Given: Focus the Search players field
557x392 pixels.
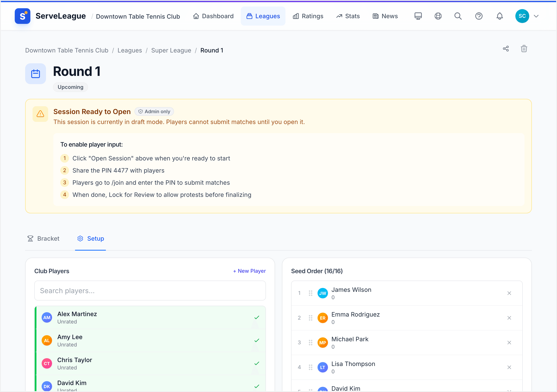Looking at the screenshot, I should pyautogui.click(x=150, y=291).
